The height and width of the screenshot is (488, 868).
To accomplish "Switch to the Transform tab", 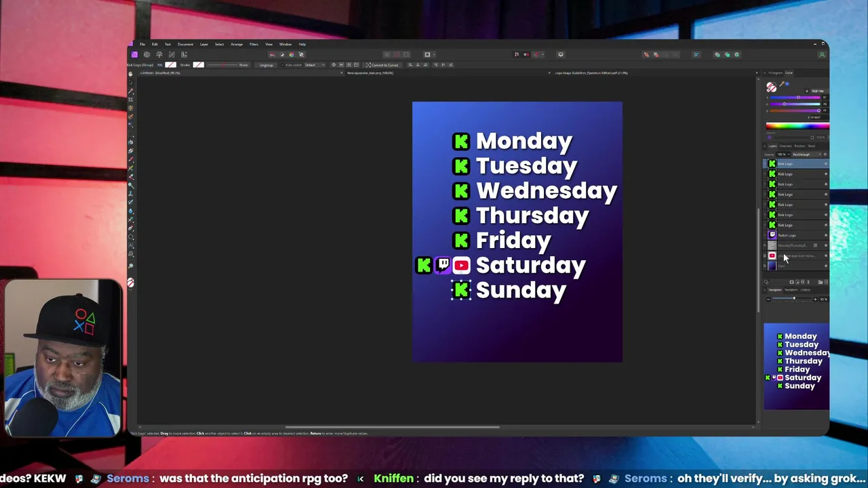I will tap(791, 290).
